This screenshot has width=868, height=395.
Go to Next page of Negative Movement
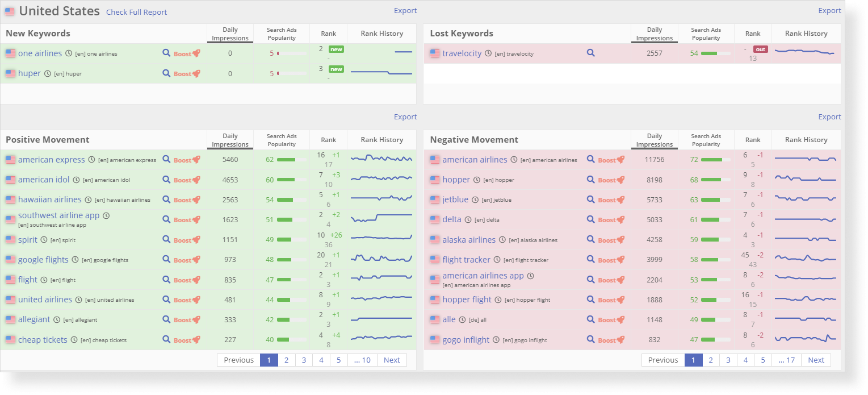[816, 360]
